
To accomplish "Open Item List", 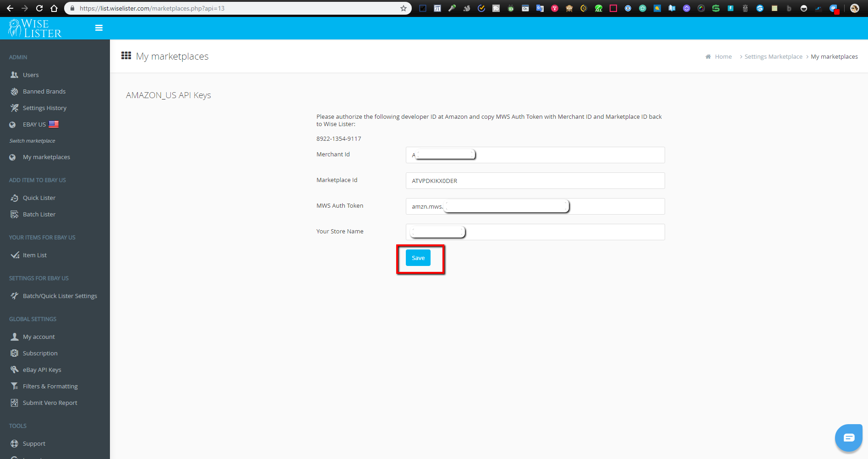I will (x=35, y=255).
